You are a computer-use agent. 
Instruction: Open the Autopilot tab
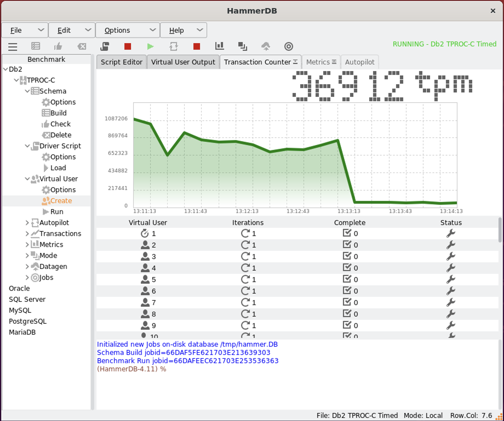[x=360, y=62]
